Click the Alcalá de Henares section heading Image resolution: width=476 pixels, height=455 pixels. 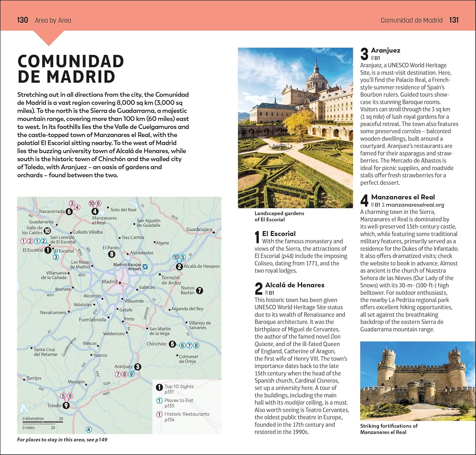point(294,285)
